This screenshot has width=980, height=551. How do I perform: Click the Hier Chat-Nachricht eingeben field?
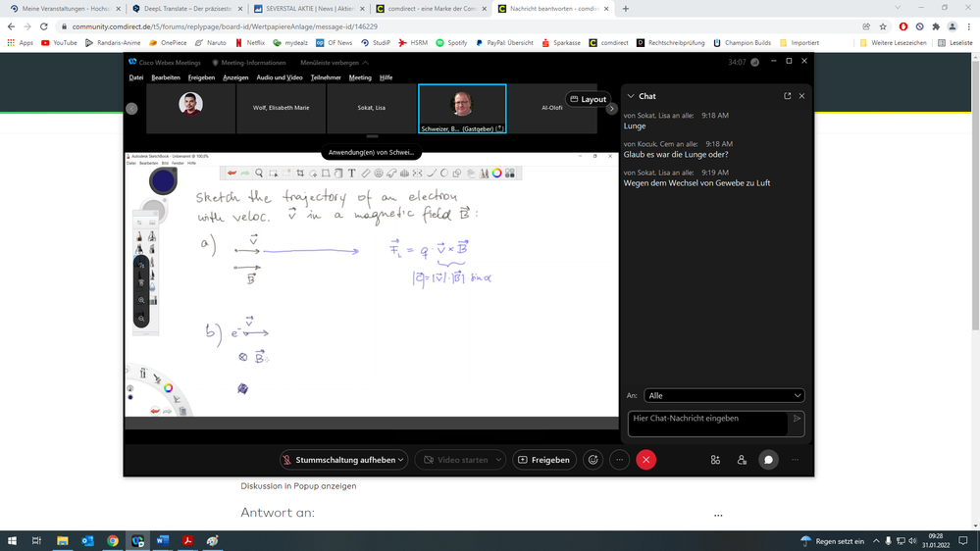[707, 423]
